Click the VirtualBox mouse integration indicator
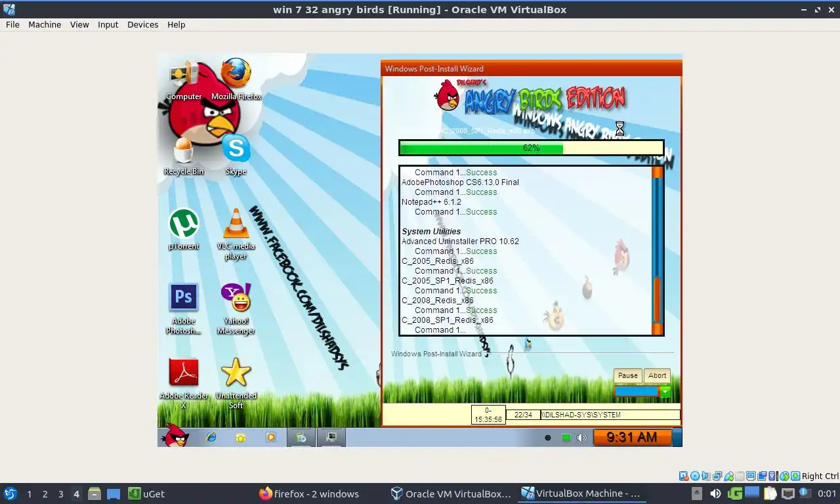The height and width of the screenshot is (504, 840). click(784, 476)
